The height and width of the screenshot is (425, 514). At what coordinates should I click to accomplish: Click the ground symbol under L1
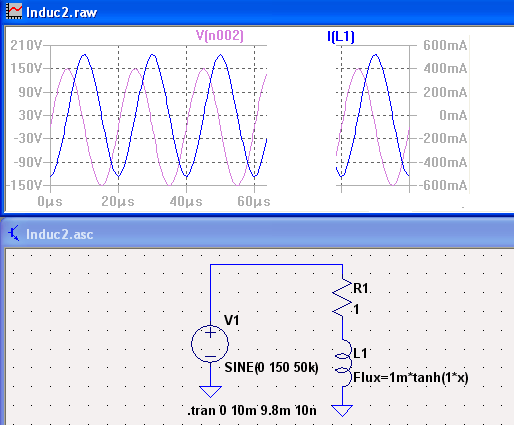click(342, 411)
